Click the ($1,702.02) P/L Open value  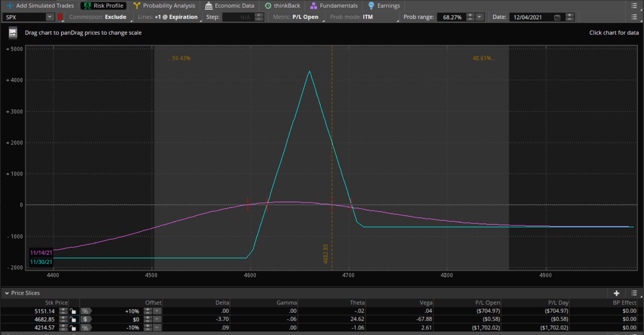(x=486, y=328)
